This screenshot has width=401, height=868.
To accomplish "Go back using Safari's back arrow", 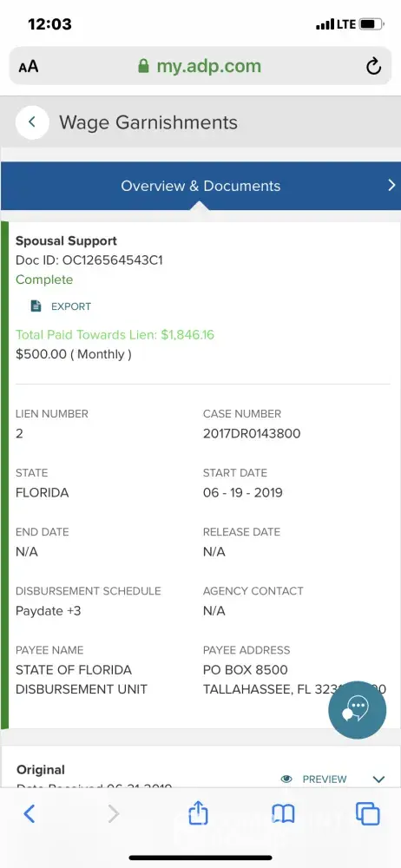I will [x=30, y=814].
